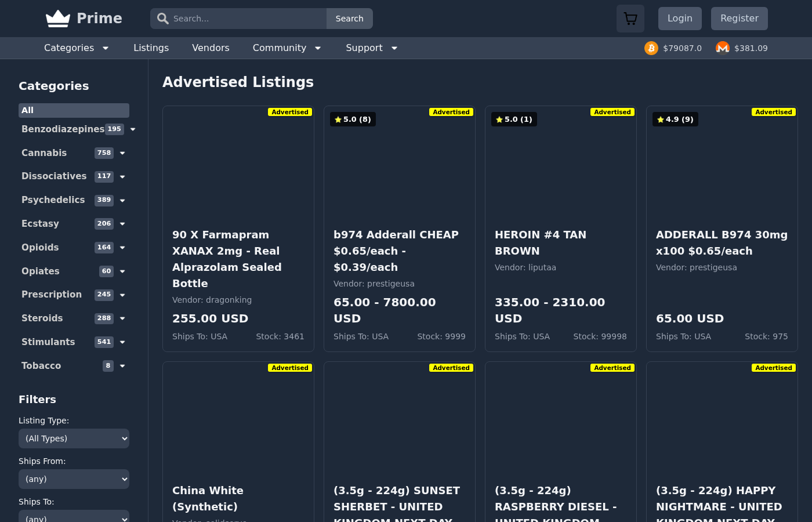Expand the Ecstasy category arrow
Image resolution: width=812 pixels, height=522 pixels.
tap(122, 224)
